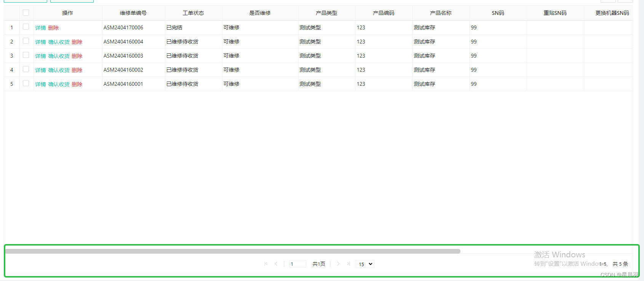Check the box for row ASM2404160001

point(26,83)
